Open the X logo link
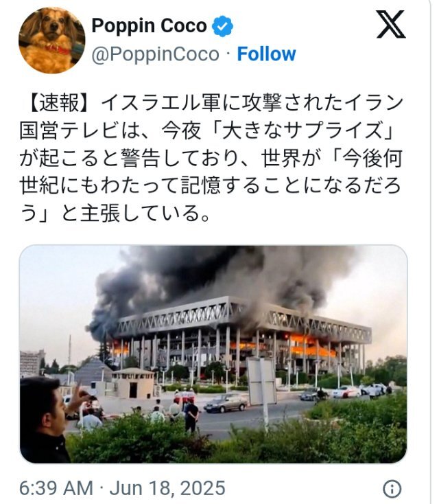 coord(390,24)
